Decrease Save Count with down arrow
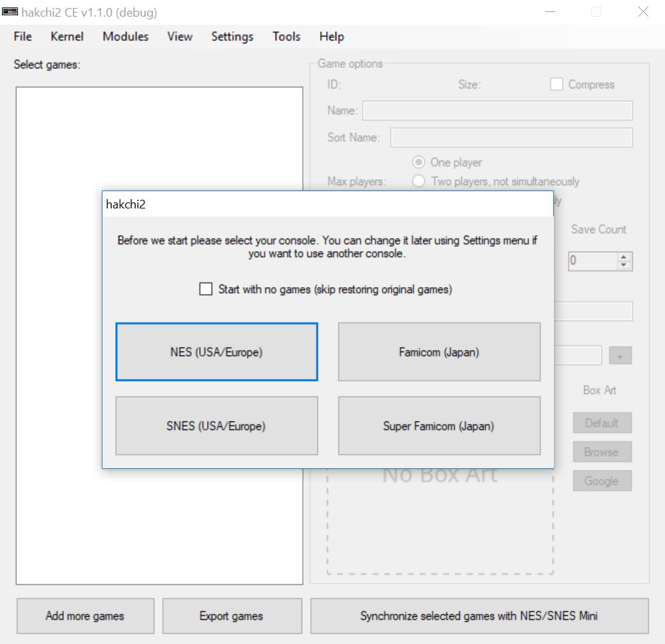Image resolution: width=665 pixels, height=644 pixels. coord(624,265)
